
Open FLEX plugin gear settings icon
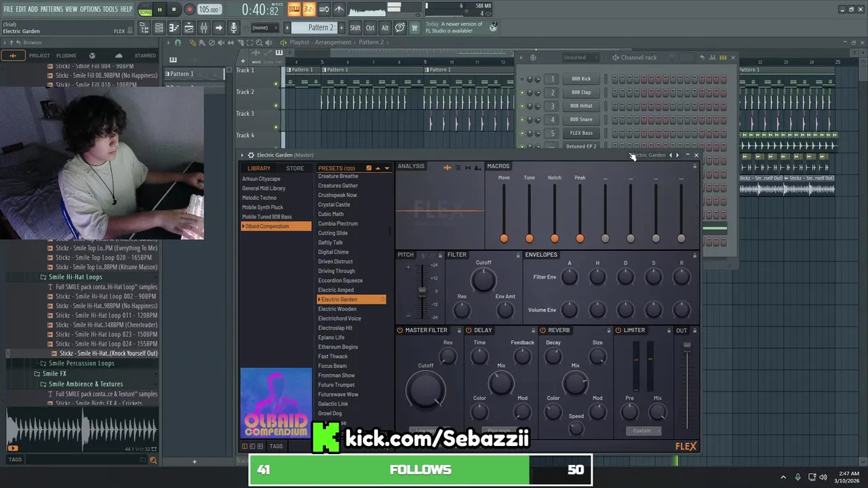[x=251, y=155]
